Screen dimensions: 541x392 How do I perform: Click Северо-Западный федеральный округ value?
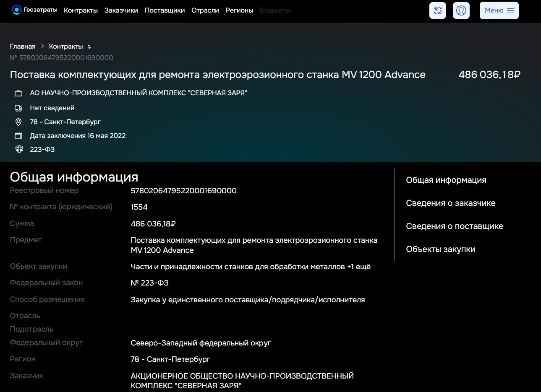coord(201,343)
